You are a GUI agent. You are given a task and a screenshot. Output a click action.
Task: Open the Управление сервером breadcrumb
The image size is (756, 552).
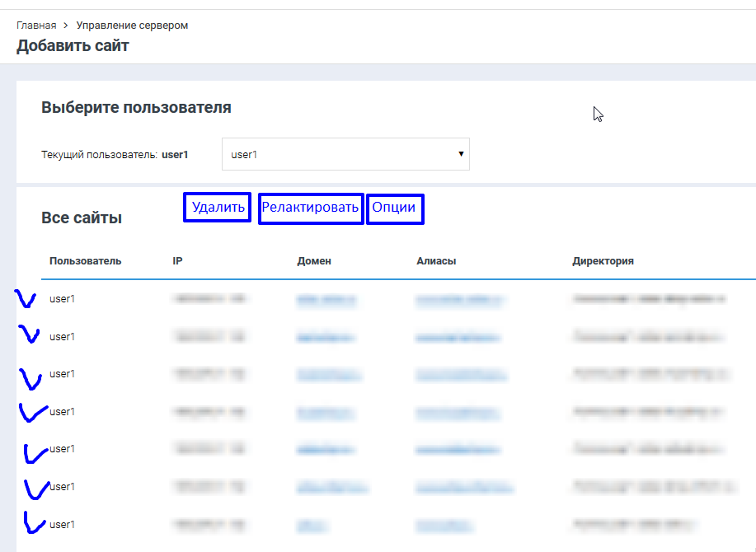pos(132,26)
